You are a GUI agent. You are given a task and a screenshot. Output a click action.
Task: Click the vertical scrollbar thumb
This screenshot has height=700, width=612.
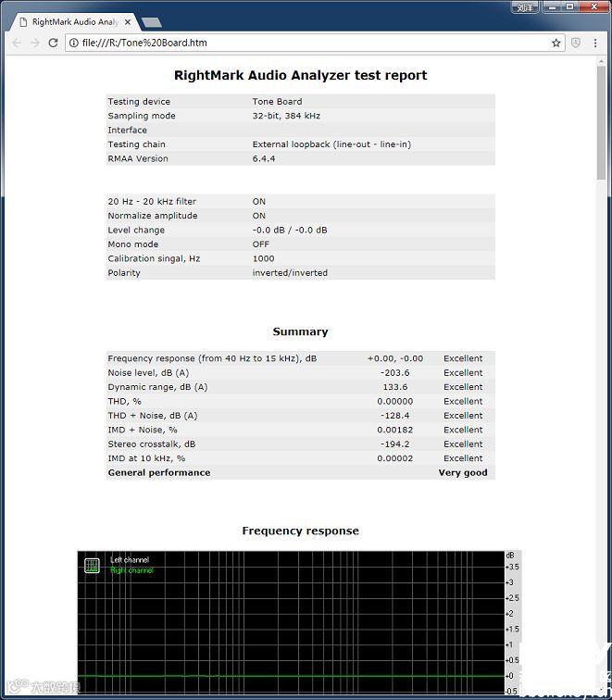tap(601, 124)
